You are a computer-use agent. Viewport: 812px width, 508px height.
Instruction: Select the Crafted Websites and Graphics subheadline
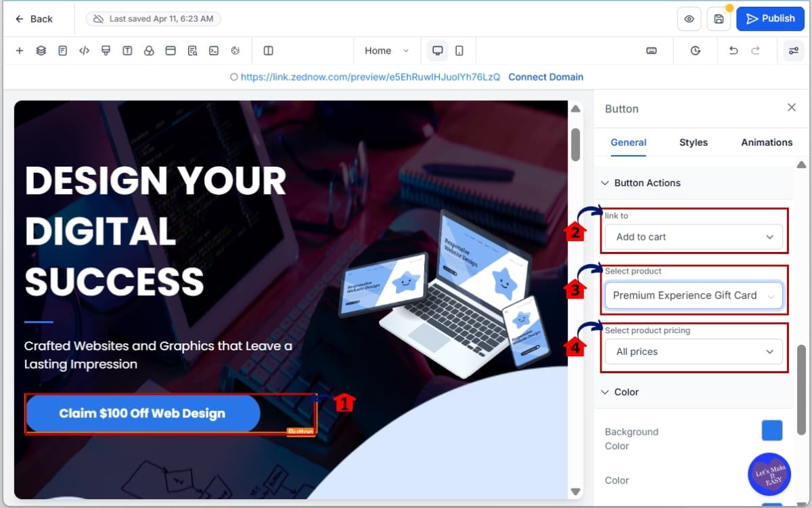(x=158, y=355)
